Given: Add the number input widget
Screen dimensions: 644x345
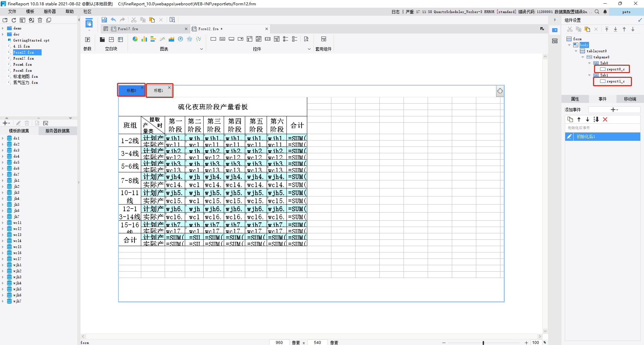Looking at the screenshot, I should click(x=268, y=39).
